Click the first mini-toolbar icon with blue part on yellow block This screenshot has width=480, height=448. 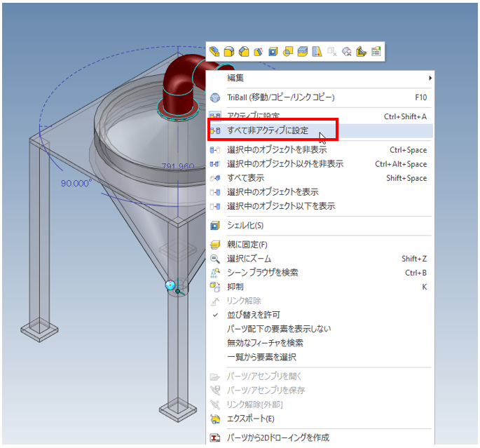pos(214,51)
